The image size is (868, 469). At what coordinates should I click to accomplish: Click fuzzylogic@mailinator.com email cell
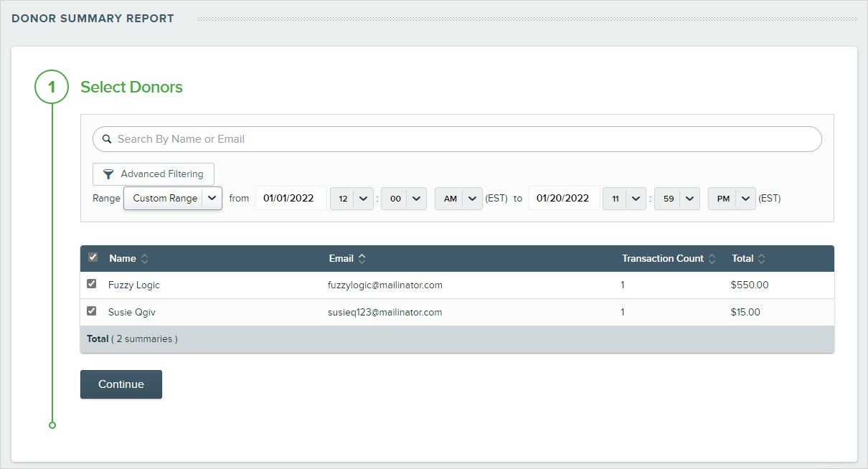point(385,285)
